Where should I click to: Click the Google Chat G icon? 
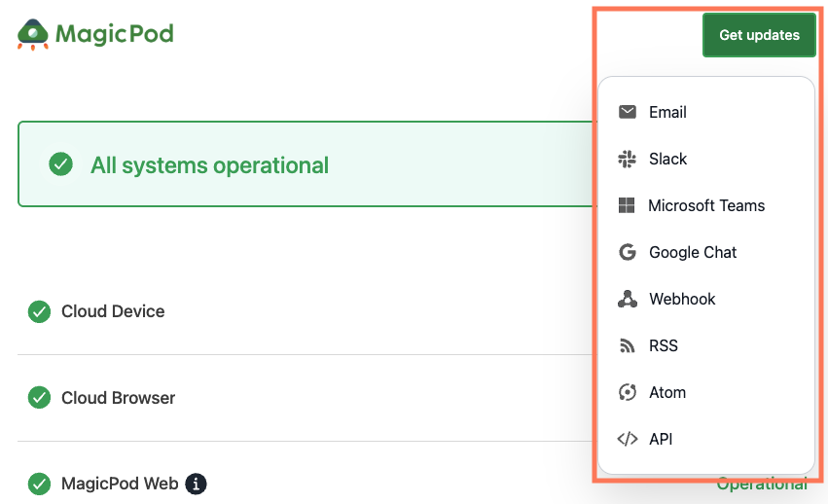tap(628, 252)
